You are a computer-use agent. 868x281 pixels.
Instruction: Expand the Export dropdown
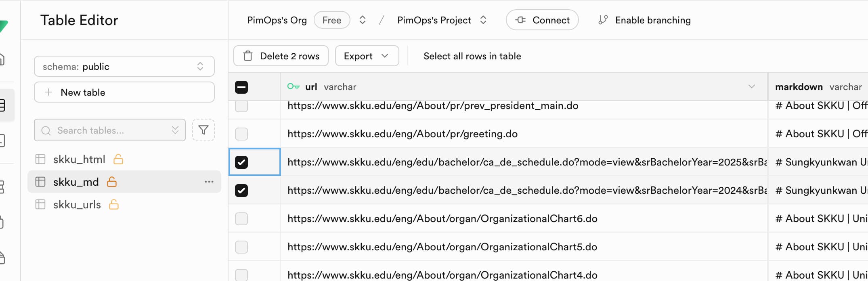(x=367, y=56)
